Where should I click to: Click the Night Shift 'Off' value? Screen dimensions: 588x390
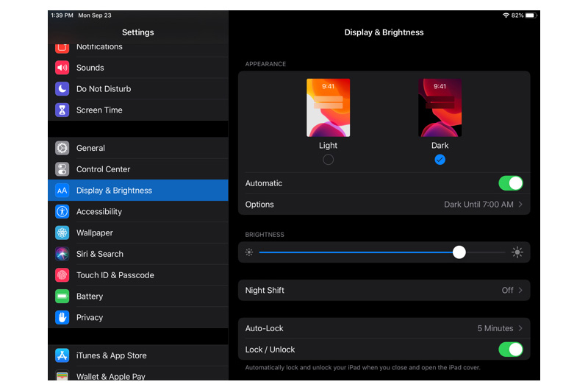pos(507,290)
